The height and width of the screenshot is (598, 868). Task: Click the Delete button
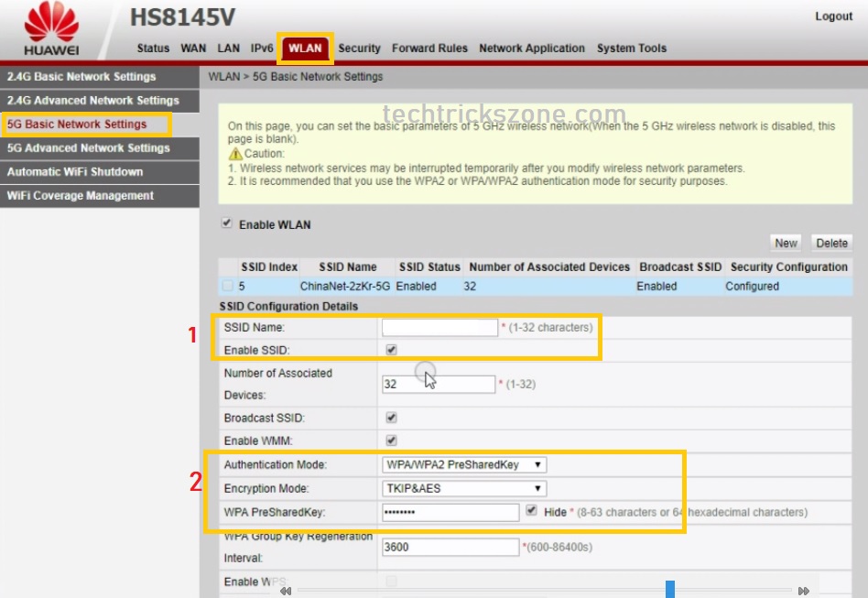831,243
